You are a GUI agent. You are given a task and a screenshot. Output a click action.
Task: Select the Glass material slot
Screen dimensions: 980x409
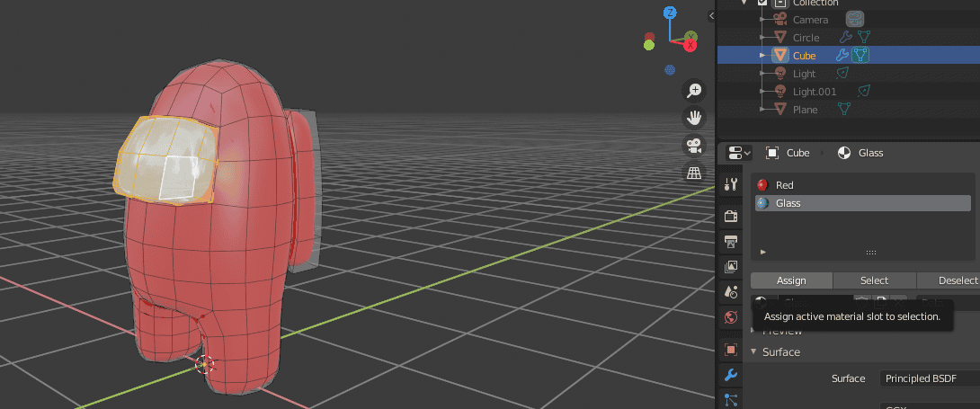(x=862, y=203)
